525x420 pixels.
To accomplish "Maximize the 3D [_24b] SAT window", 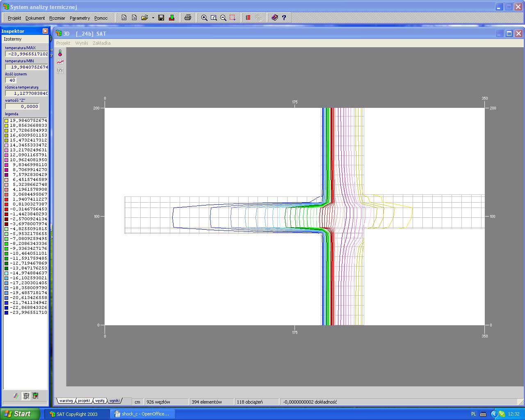I will 509,34.
